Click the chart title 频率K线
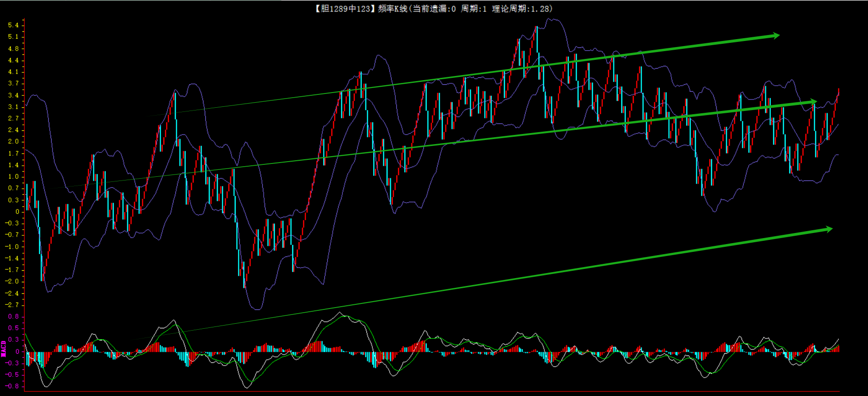The height and width of the screenshot is (396, 868). 393,9
